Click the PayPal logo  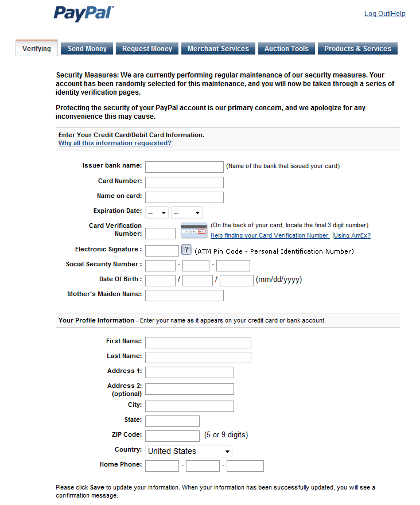[84, 14]
